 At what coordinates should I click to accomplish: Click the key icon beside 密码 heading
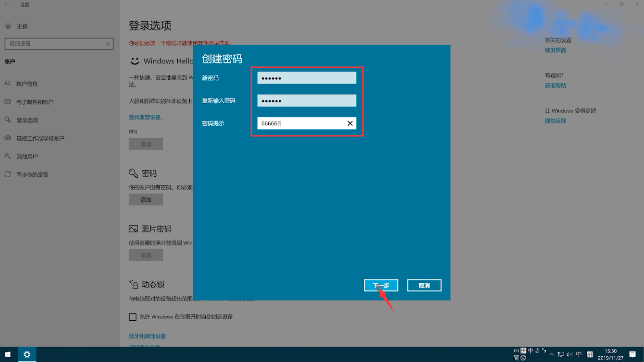coord(133,173)
